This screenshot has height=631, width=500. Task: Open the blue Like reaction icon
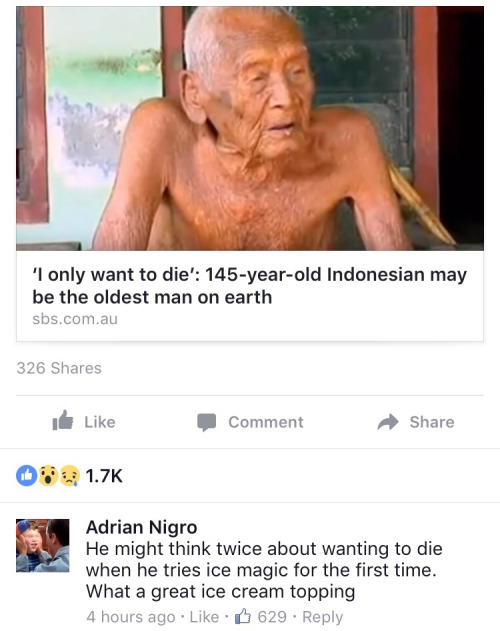tap(27, 476)
